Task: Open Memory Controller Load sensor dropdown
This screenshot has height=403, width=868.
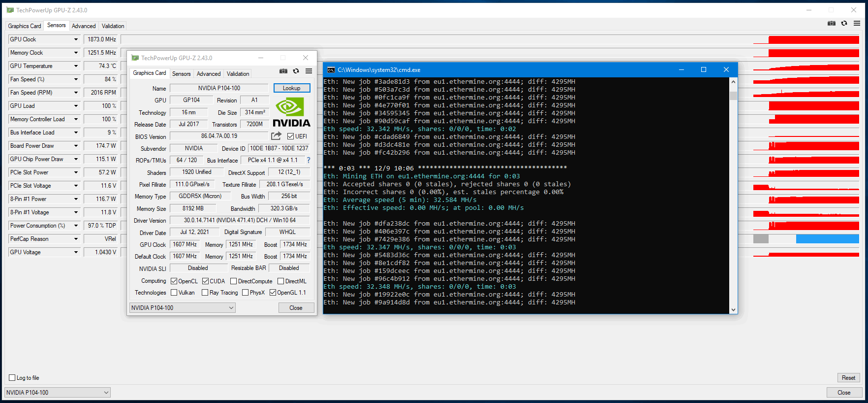Action: coord(76,119)
